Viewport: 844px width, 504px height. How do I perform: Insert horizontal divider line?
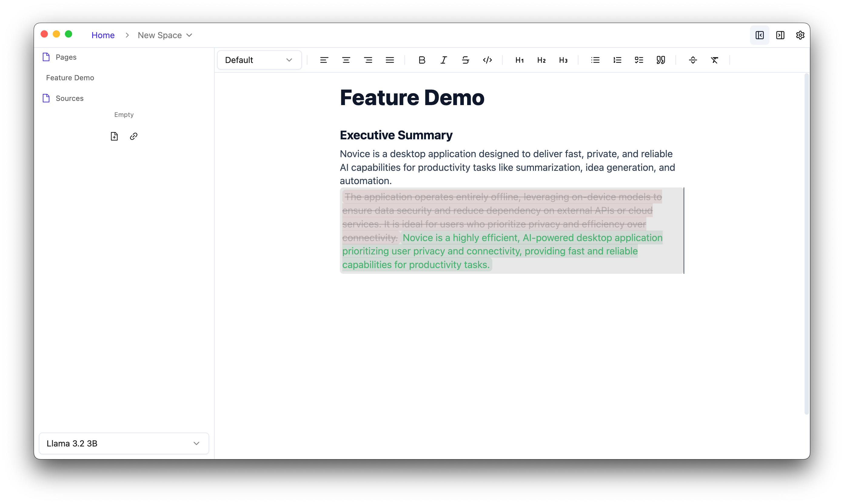pos(693,60)
